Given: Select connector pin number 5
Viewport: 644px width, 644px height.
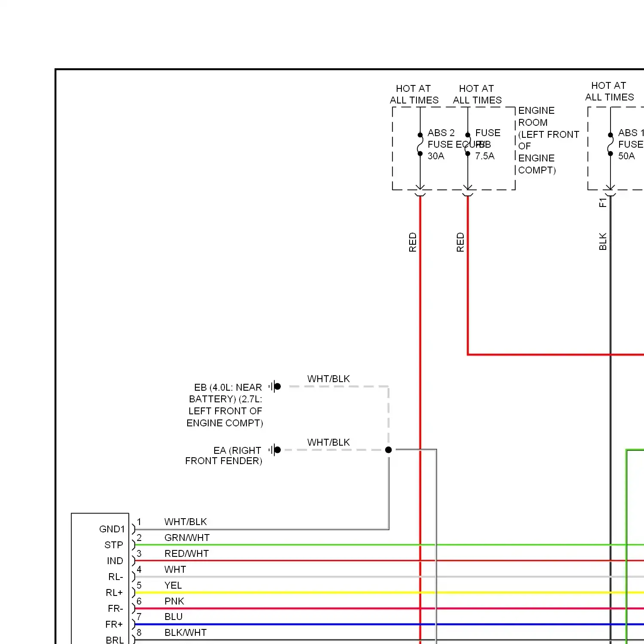Looking at the screenshot, I should (139, 585).
